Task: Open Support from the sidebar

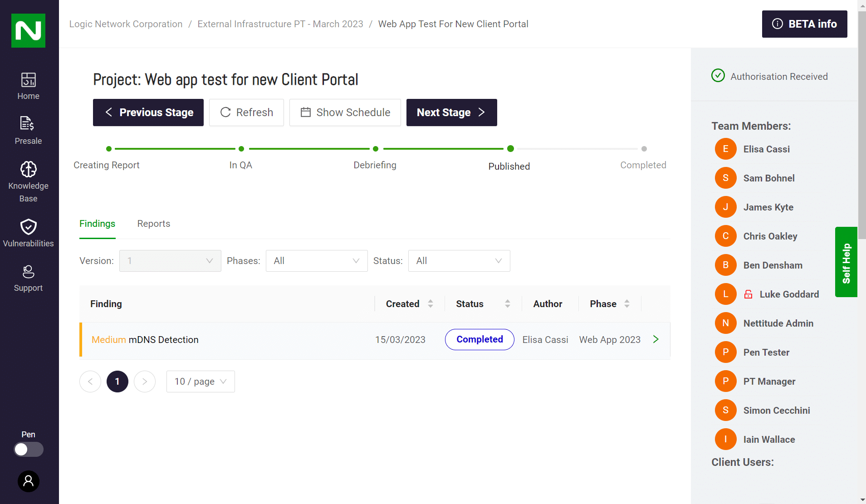Action: coord(28,278)
